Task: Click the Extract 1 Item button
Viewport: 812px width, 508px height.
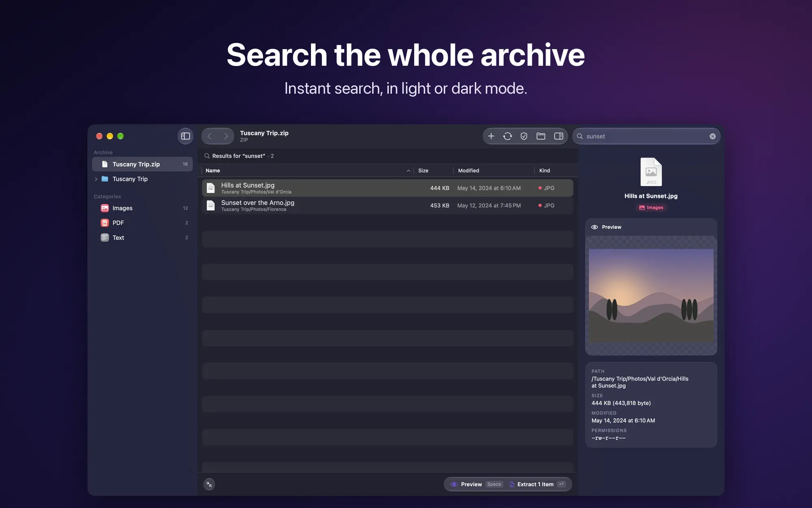Action: click(x=538, y=484)
